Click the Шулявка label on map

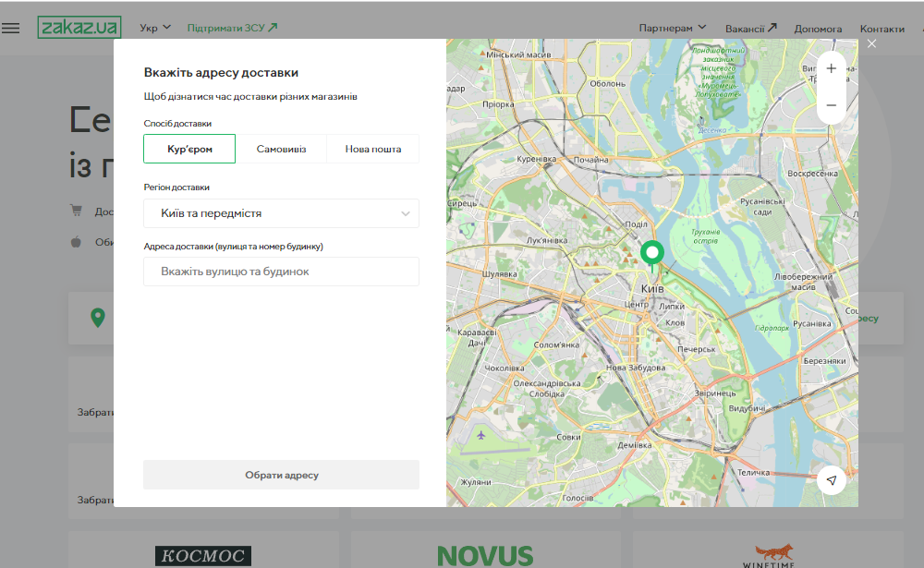click(500, 274)
